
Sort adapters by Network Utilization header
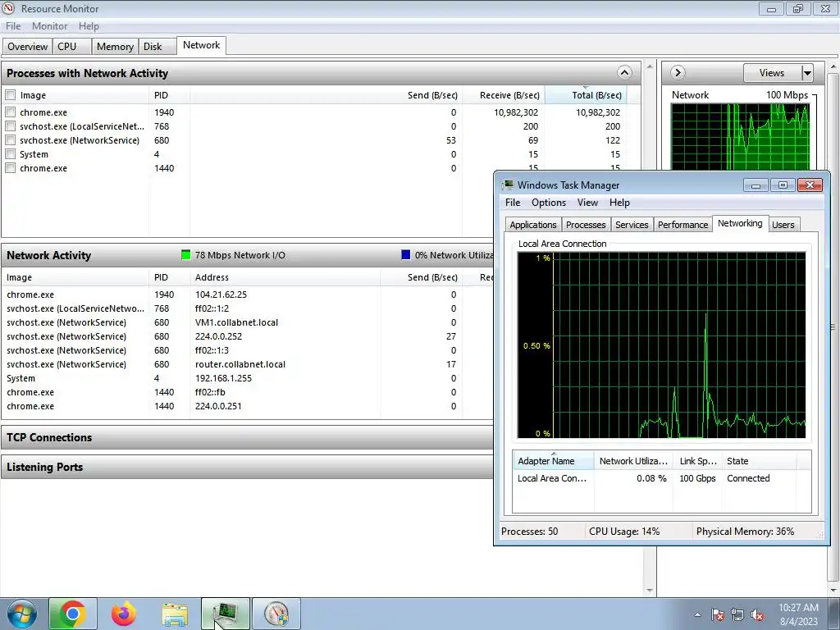point(633,461)
